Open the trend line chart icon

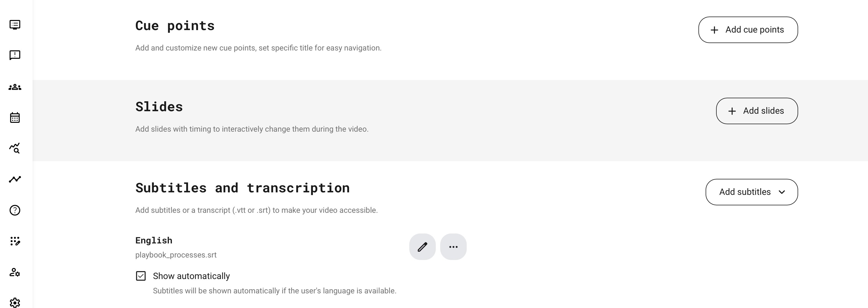(15, 179)
